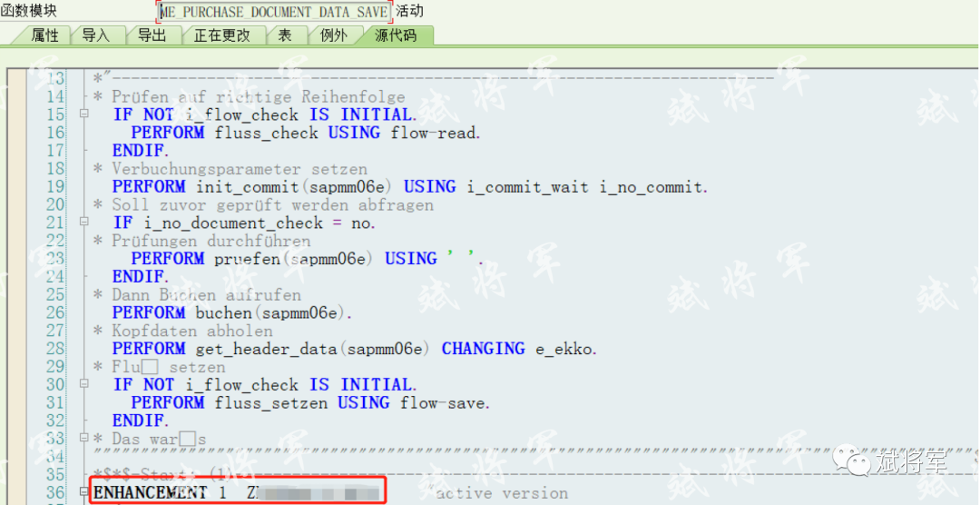Click 'PERFORM buchen(sapmm06e)' line
The width and height of the screenshot is (980, 505).
pyautogui.click(x=232, y=312)
